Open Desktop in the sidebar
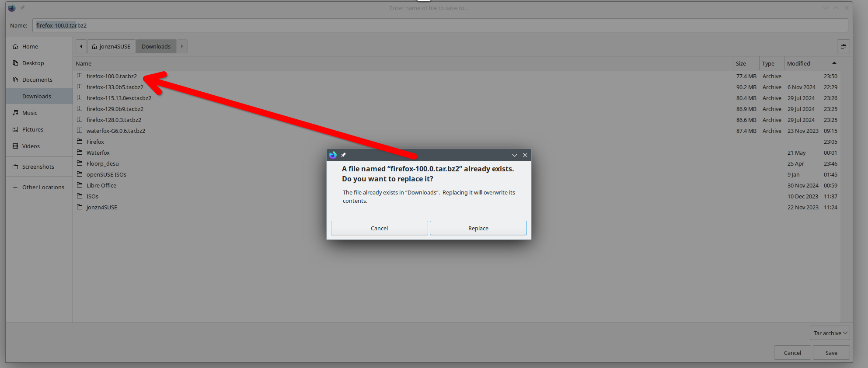 [39, 63]
